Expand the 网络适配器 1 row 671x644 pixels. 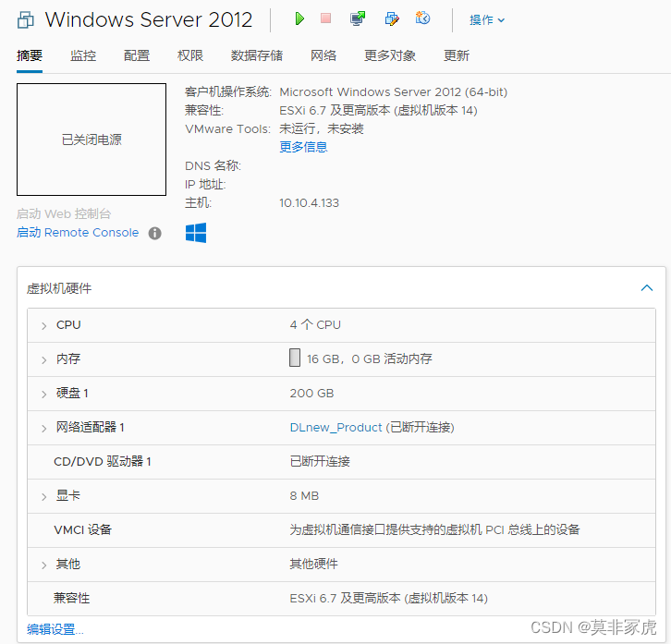click(43, 429)
